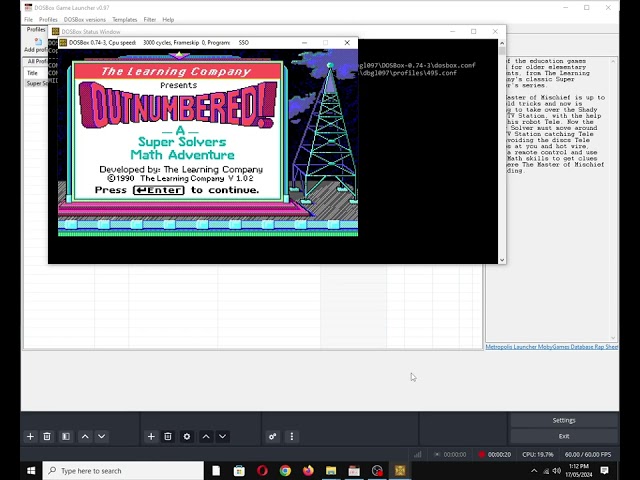Screen dimensions: 640x480
Task: Open the blank document app in taskbar
Action: [x=216, y=471]
